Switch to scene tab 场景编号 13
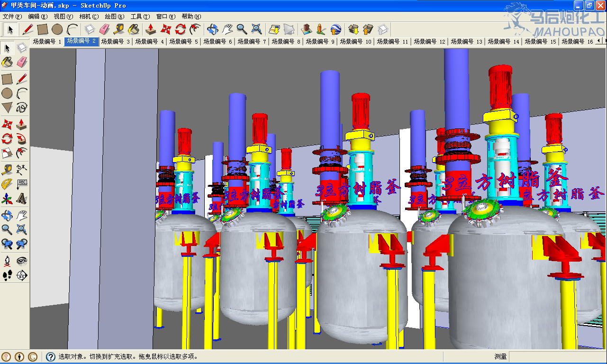 (466, 42)
